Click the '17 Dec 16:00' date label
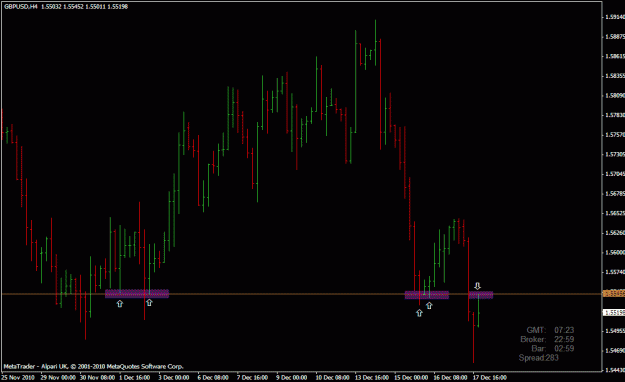 490,377
